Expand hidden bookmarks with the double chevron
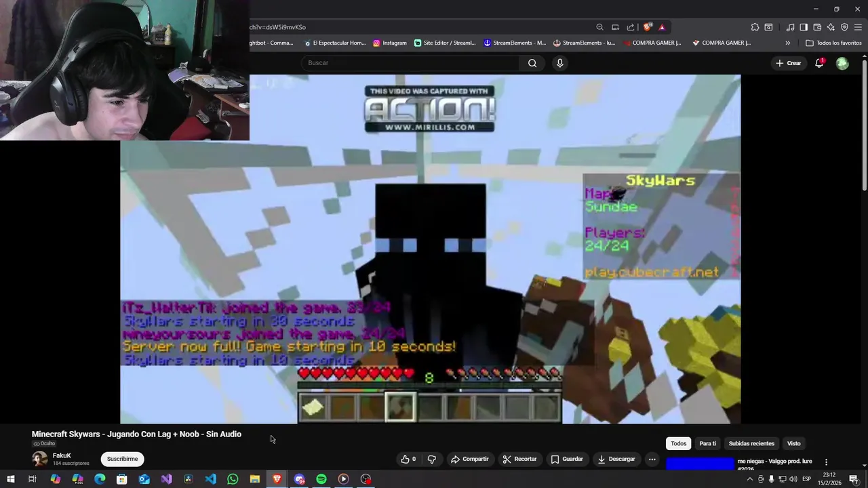 (x=787, y=43)
